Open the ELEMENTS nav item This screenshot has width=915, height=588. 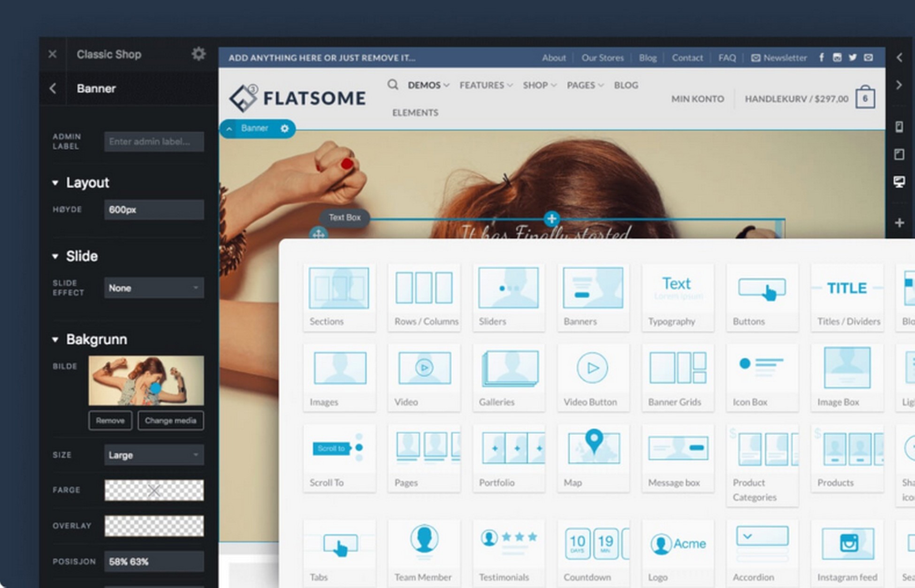point(415,113)
